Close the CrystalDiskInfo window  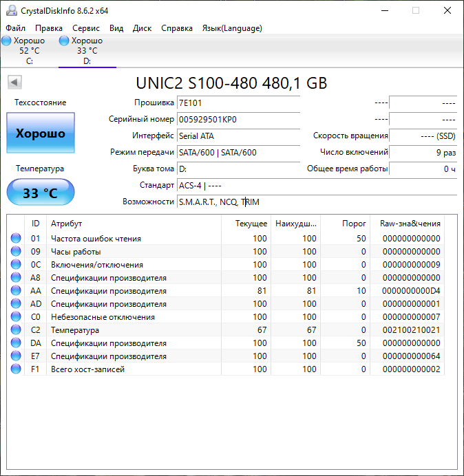[447, 10]
